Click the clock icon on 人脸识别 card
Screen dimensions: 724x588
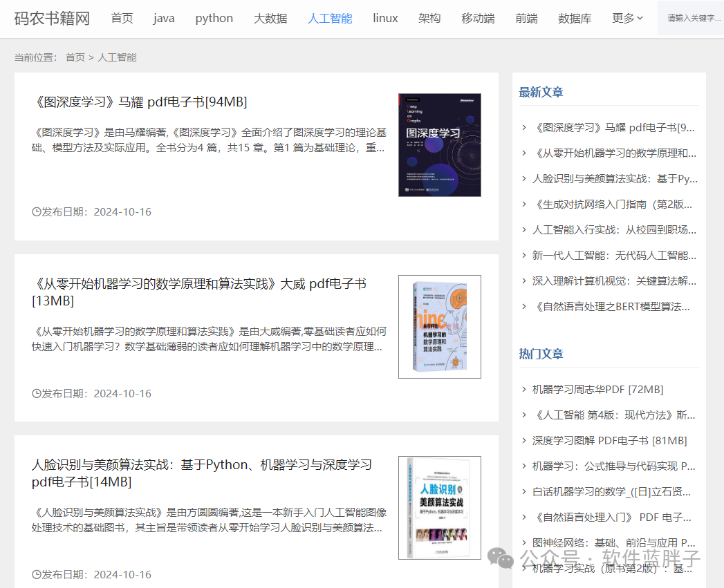coord(37,575)
